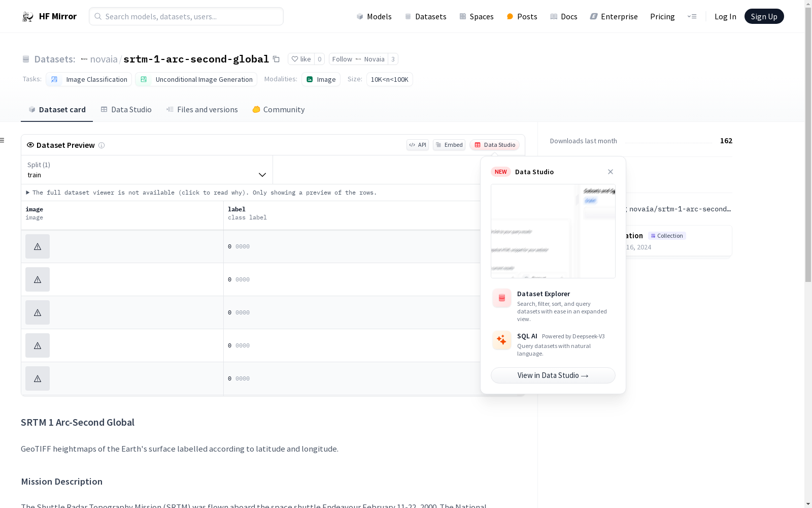Image resolution: width=812 pixels, height=508 pixels.
Task: Click the Dataset Preview info icon
Action: (x=101, y=145)
